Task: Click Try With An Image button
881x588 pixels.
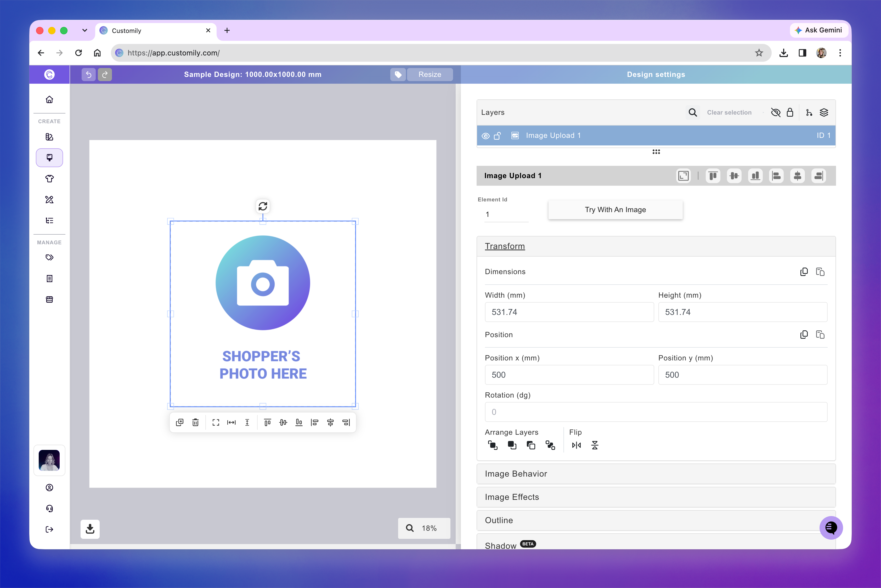Action: click(615, 210)
